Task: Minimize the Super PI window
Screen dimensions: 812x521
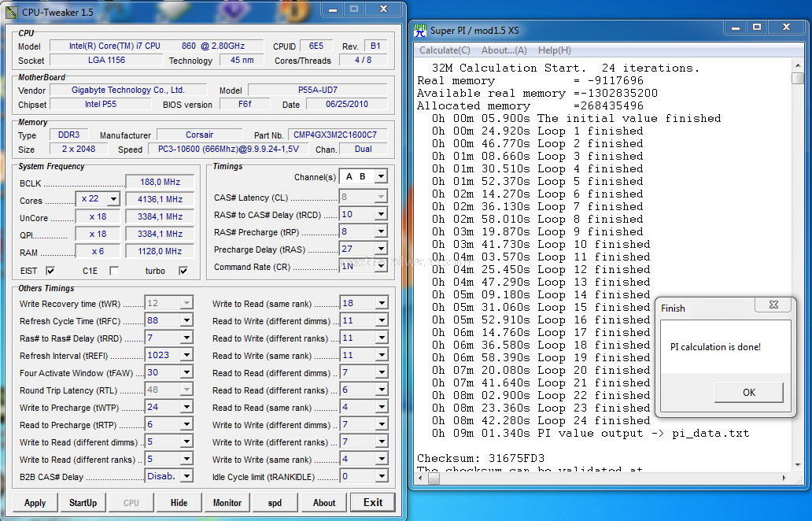Action: click(x=736, y=27)
